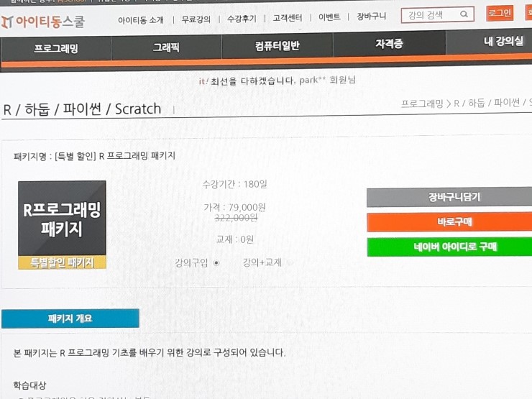Image resolution: width=532 pixels, height=399 pixels.
Task: Select the 컴퓨터일반 menu tab
Action: [278, 45]
